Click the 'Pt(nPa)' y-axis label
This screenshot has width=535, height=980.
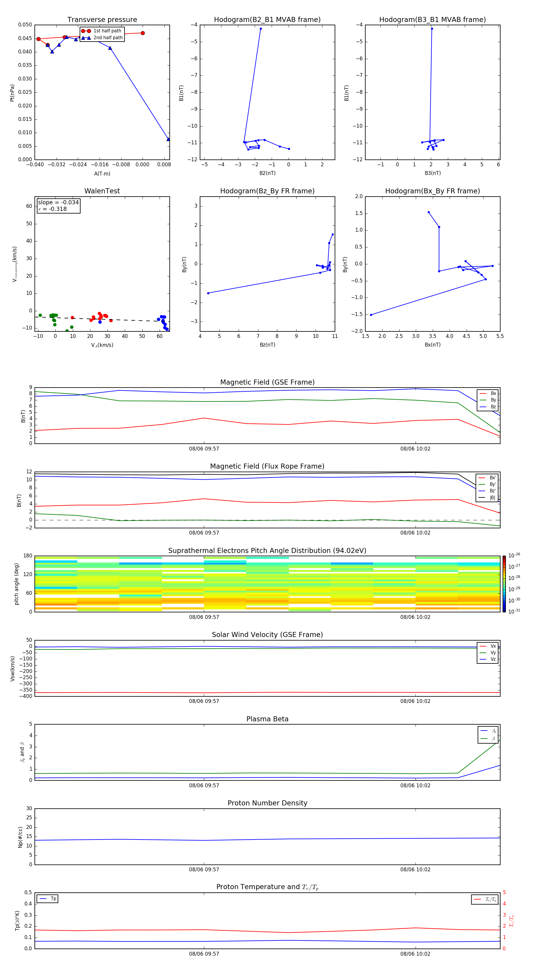pyautogui.click(x=12, y=92)
